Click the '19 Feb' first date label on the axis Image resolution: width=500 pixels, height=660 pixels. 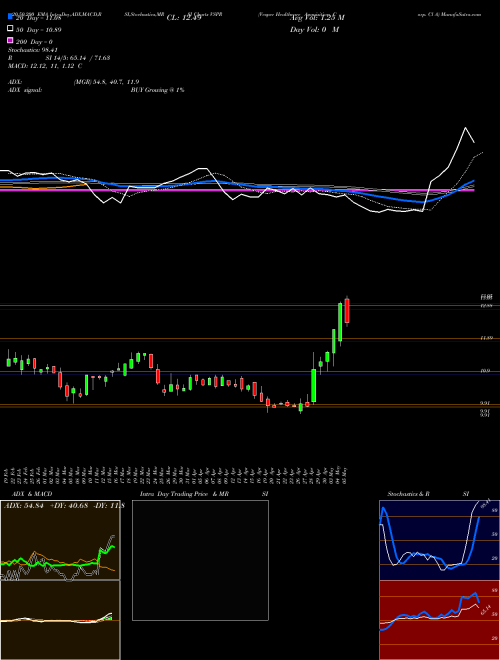pos(7,475)
